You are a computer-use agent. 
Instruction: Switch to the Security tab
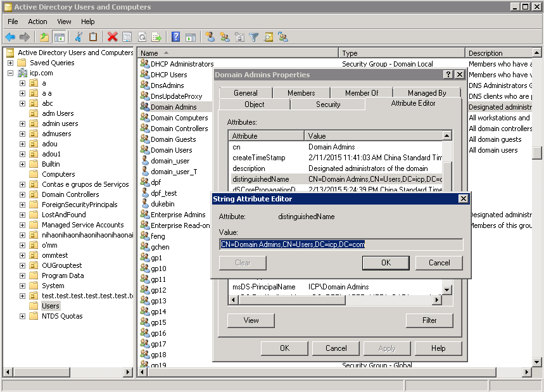coord(328,104)
